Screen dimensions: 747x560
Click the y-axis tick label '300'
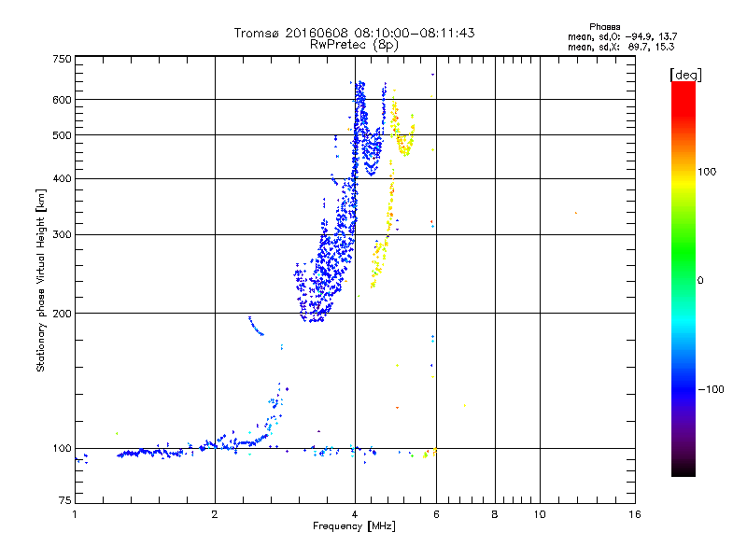pos(62,234)
